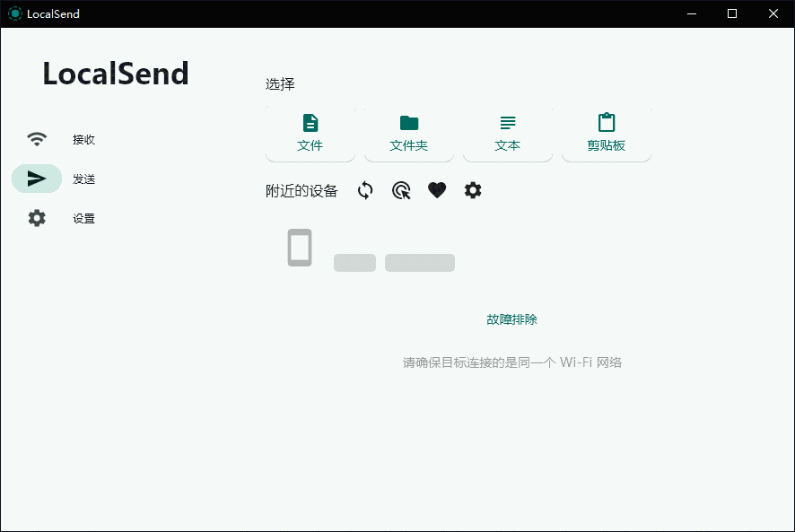The height and width of the screenshot is (532, 795).
Task: Click the phone-shaped device placeholder
Action: tap(300, 248)
